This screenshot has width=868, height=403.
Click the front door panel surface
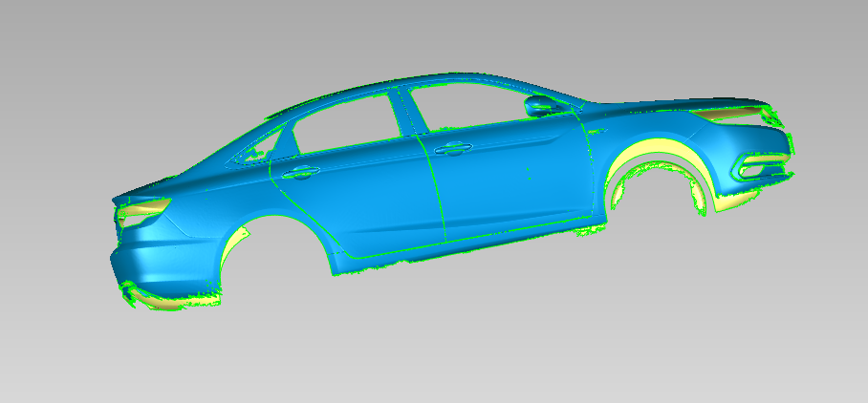507,181
